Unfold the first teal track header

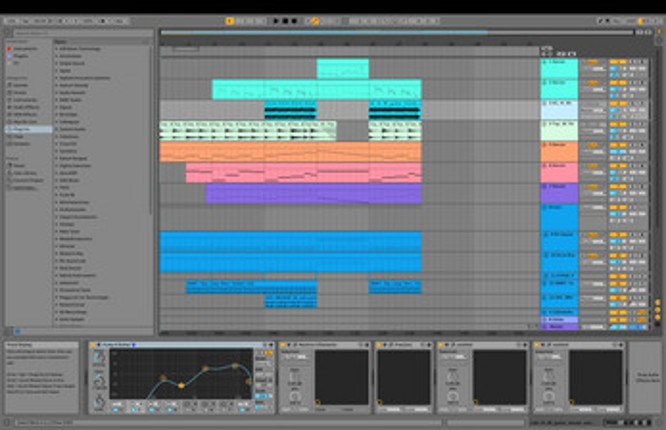[x=545, y=62]
